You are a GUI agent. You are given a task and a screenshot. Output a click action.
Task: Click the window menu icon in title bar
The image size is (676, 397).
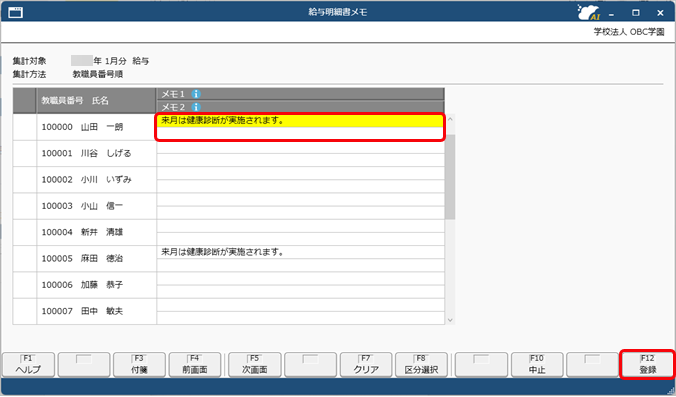click(x=16, y=13)
